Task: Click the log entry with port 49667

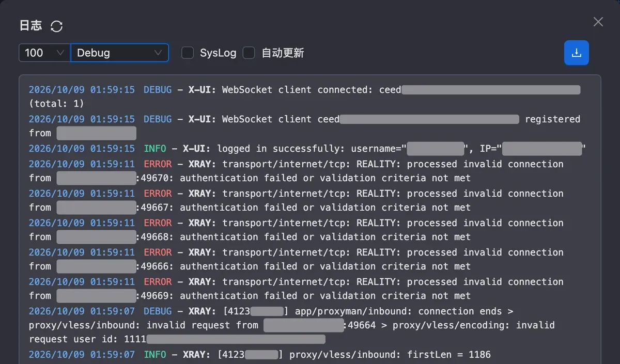Action: (x=296, y=200)
